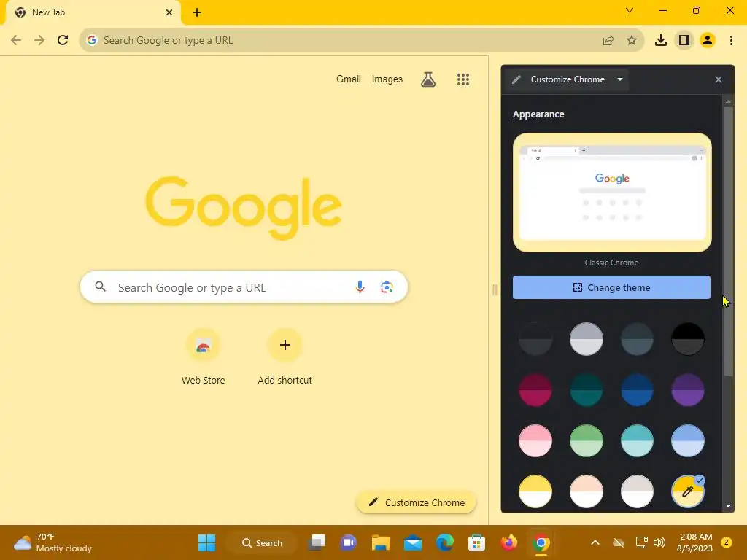747x560 pixels.
Task: Open the Teams Chat icon in the taskbar
Action: 348,542
